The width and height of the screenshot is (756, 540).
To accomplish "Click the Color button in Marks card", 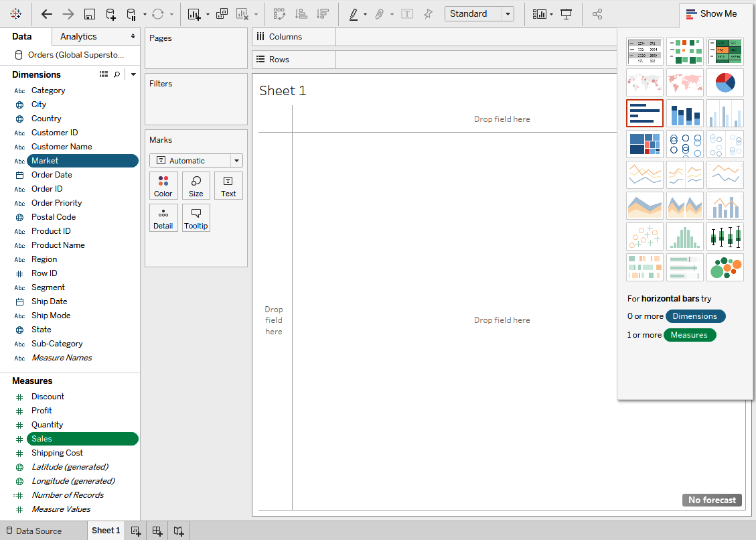I will point(163,186).
